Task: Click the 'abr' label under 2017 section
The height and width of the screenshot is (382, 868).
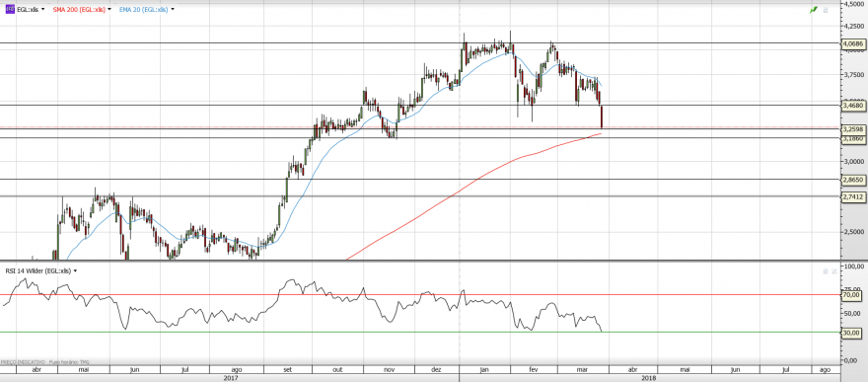Action: click(36, 369)
